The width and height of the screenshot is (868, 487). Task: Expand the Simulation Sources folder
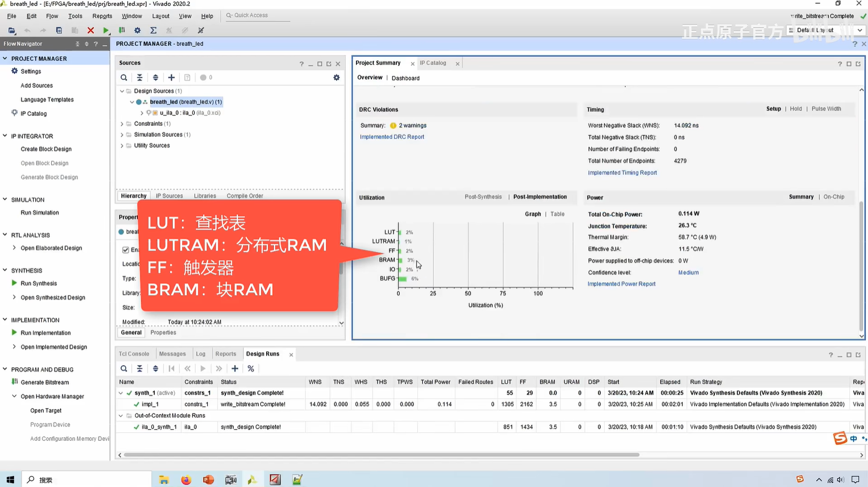click(x=122, y=135)
